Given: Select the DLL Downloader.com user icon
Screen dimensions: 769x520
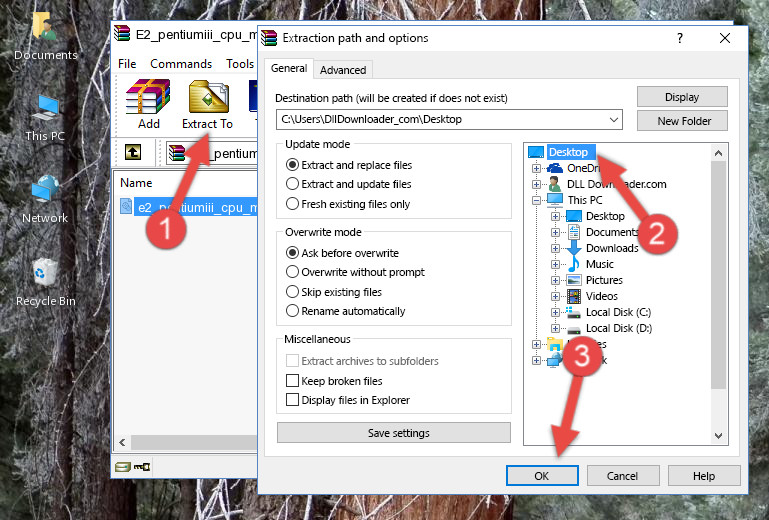Looking at the screenshot, I should (555, 184).
